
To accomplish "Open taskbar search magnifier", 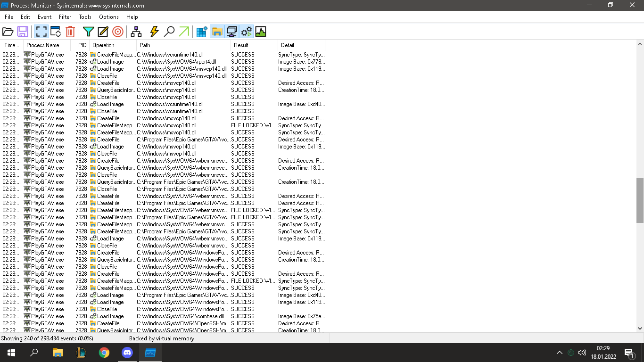I will [34, 353].
